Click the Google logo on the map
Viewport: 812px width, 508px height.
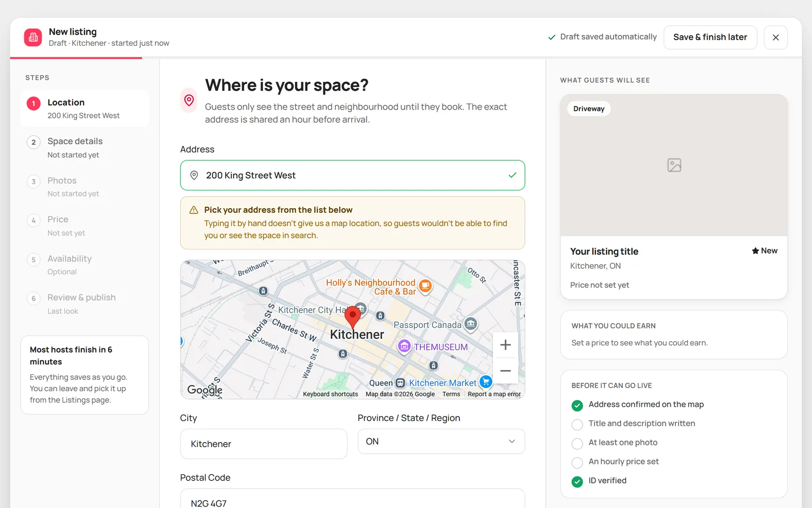coord(205,390)
